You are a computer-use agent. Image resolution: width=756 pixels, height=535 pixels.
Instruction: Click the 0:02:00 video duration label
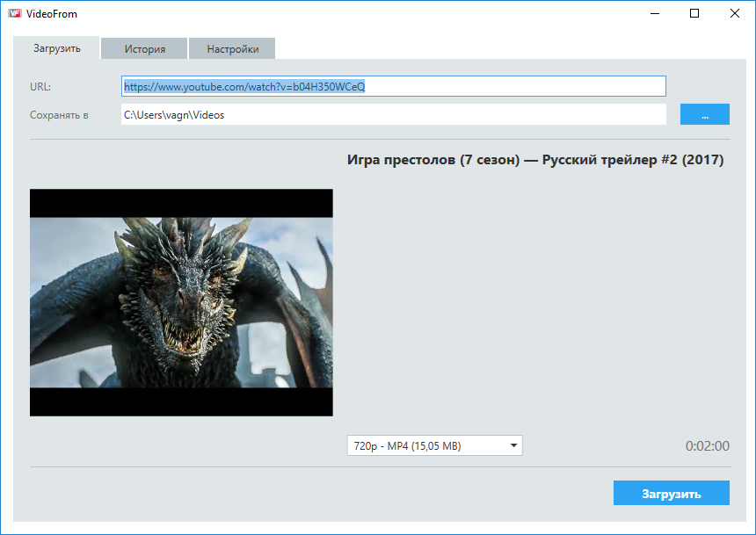click(x=707, y=446)
